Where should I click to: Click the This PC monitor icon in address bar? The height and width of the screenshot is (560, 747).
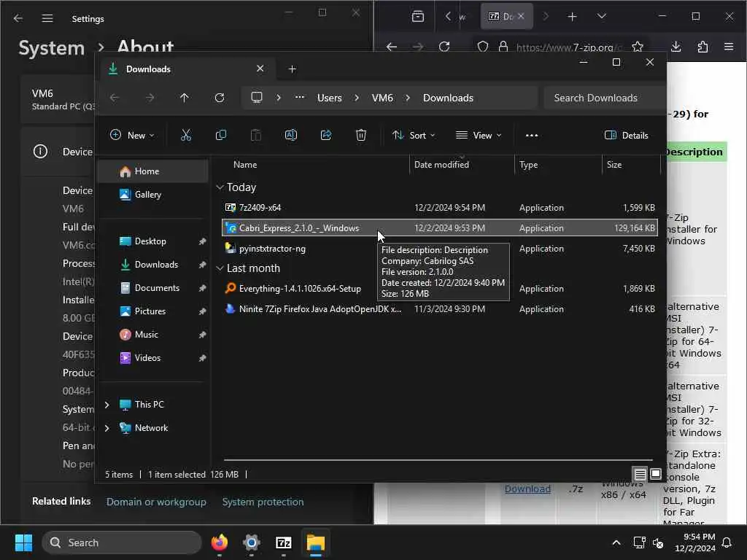pyautogui.click(x=257, y=98)
